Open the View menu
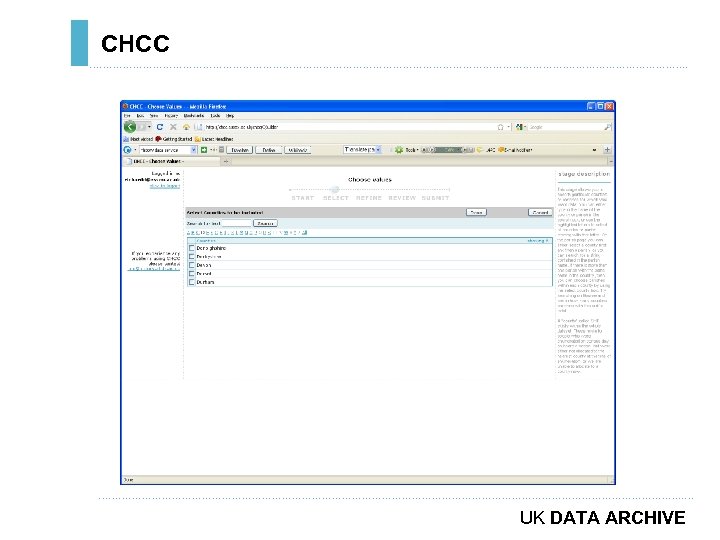720x540 pixels. (x=154, y=116)
